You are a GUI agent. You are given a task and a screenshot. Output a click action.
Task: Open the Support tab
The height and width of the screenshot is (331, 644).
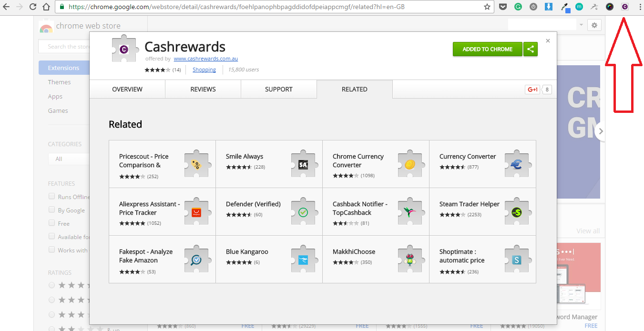[279, 89]
